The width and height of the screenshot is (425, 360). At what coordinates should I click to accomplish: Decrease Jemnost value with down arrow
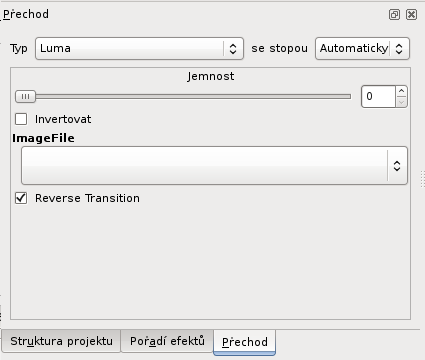[x=401, y=102]
